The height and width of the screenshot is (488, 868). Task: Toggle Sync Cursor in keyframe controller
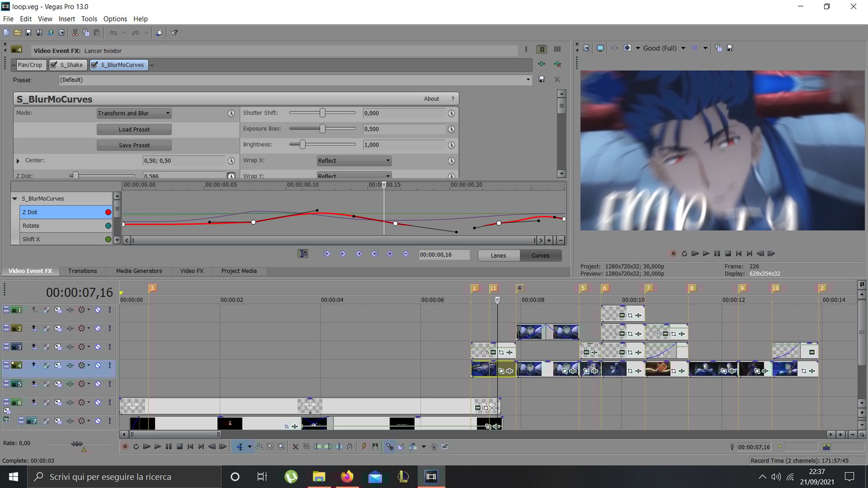(x=303, y=254)
